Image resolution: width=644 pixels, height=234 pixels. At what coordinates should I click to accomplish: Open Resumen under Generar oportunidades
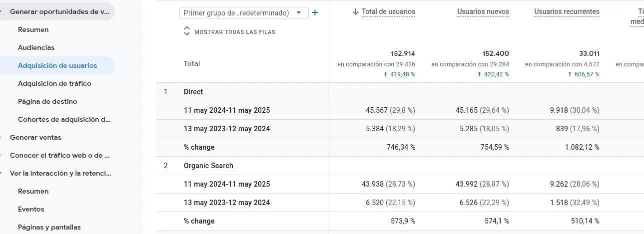[x=33, y=29]
